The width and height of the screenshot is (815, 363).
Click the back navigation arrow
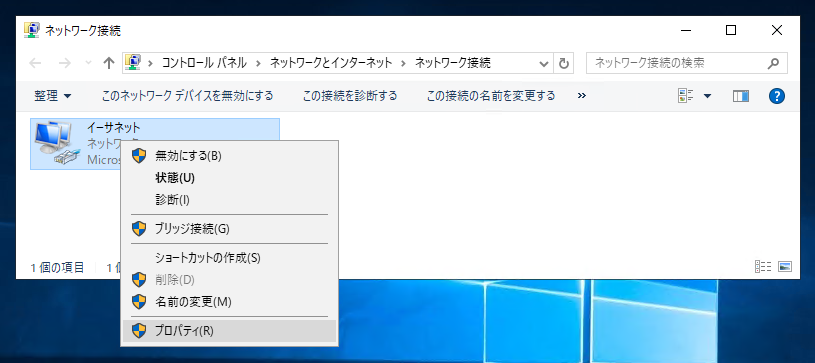[35, 63]
